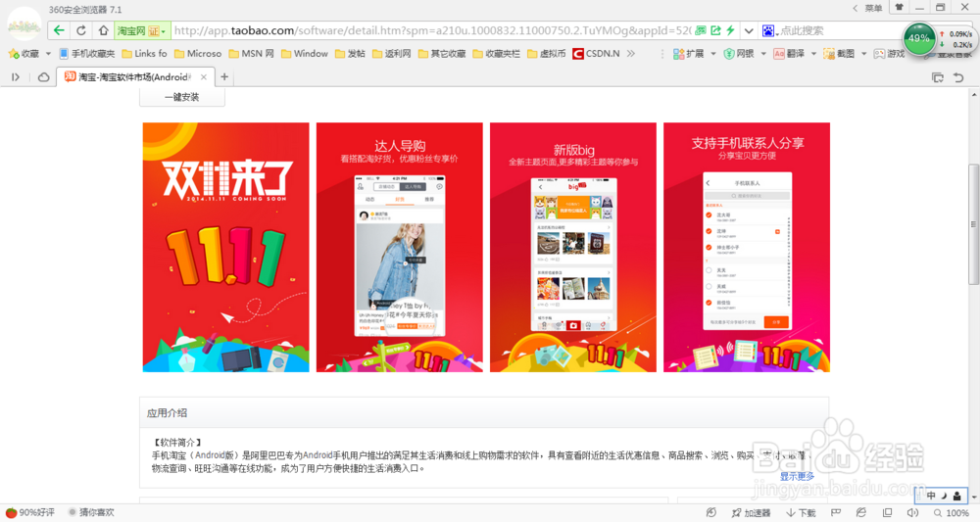Open the 网银 online banking tool

point(738,54)
